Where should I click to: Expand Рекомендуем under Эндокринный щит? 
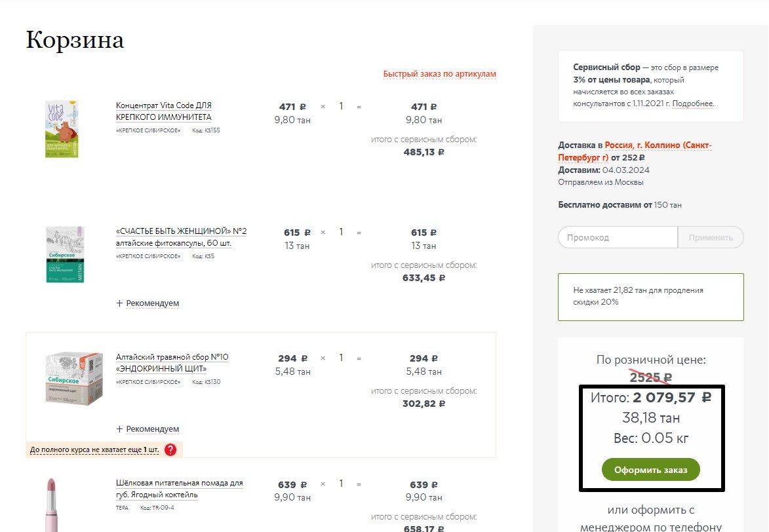148,429
